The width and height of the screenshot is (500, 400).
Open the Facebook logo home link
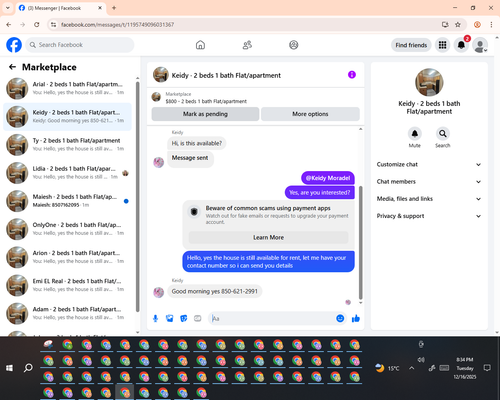click(14, 45)
